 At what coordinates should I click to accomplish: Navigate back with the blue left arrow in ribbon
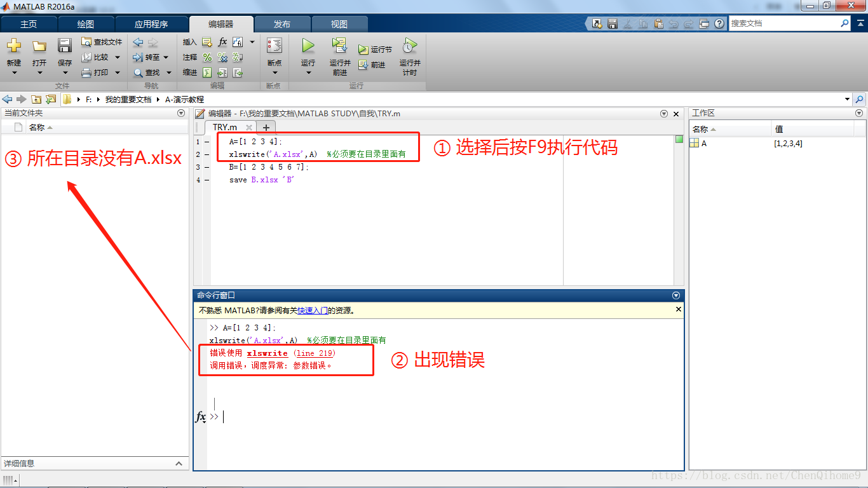point(138,42)
